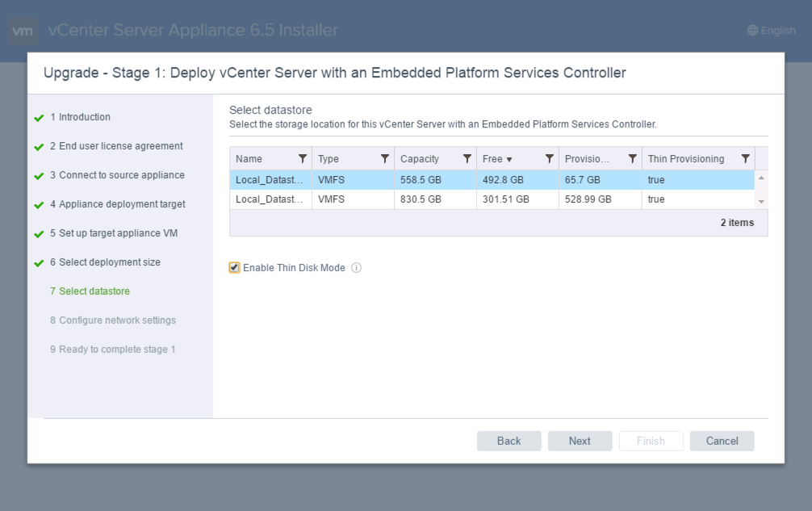This screenshot has height=511, width=812.
Task: Open the Type column filter
Action: [385, 158]
